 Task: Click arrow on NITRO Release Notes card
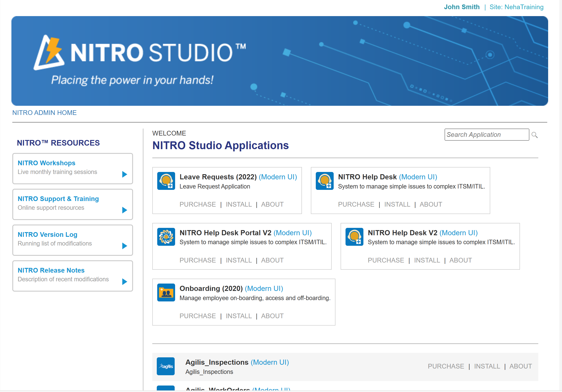click(x=125, y=282)
